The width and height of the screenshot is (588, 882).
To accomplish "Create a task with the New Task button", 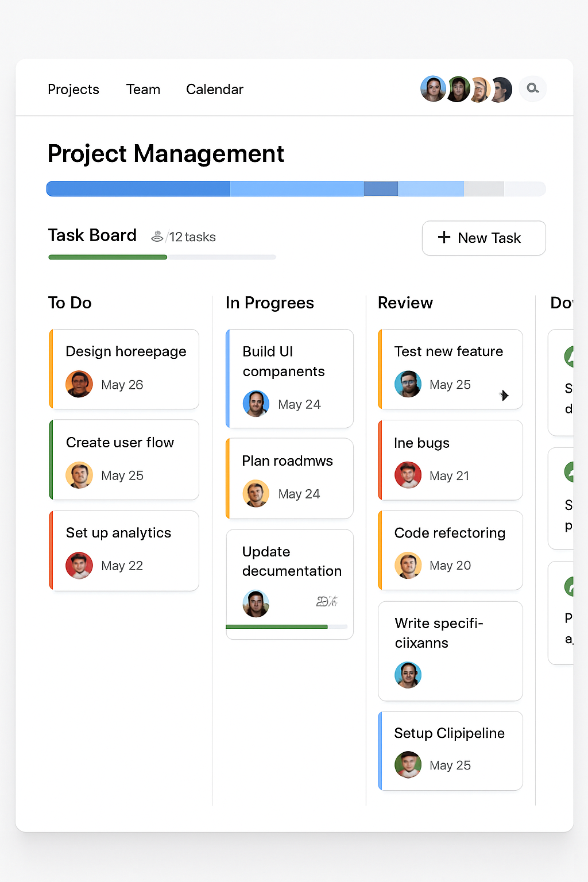I will 483,238.
